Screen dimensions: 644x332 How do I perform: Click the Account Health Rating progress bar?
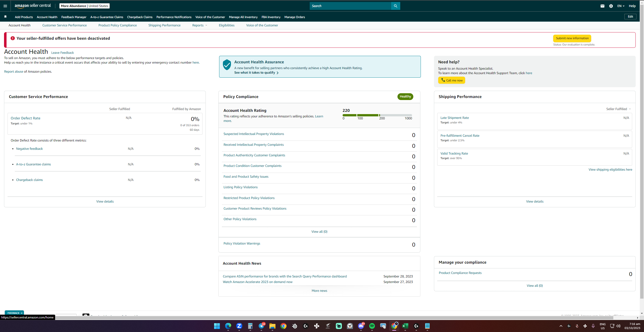[x=377, y=115]
